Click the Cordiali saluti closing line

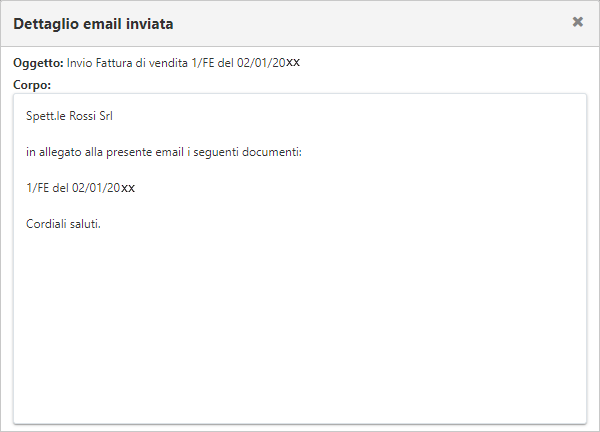tap(63, 224)
